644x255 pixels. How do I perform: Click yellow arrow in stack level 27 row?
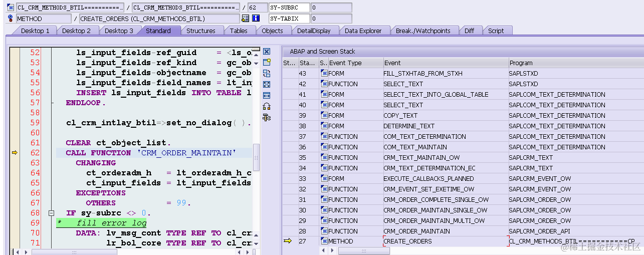(287, 241)
